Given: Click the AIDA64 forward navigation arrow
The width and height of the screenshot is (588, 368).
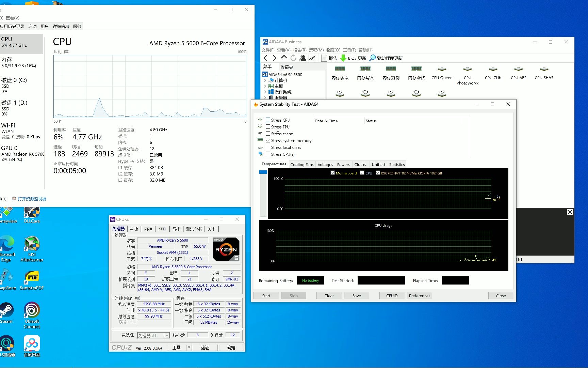Looking at the screenshot, I should 274,58.
